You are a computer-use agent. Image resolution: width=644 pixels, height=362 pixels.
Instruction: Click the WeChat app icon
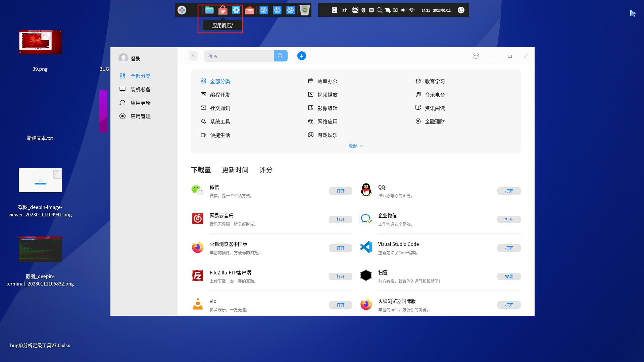click(198, 190)
